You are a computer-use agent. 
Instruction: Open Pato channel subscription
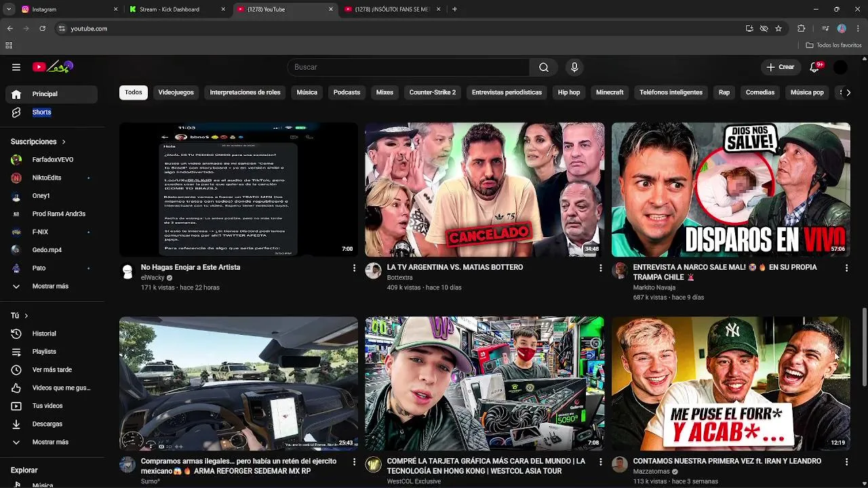[52, 268]
